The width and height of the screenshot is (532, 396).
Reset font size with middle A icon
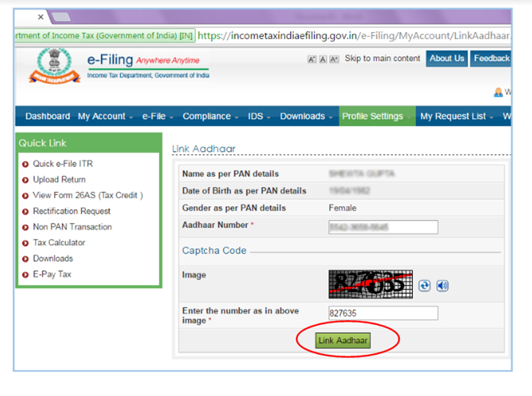pos(323,59)
